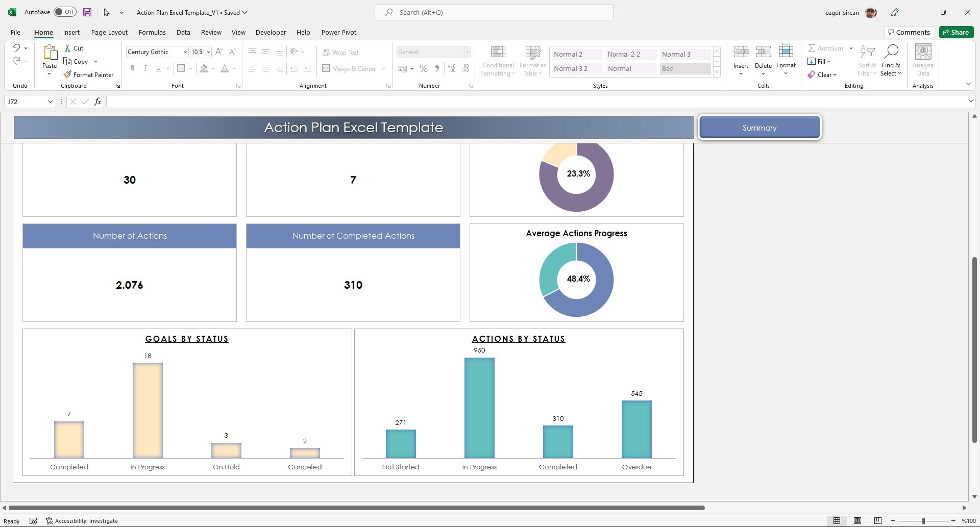Open the File menu tab
The image size is (980, 527).
(x=15, y=32)
